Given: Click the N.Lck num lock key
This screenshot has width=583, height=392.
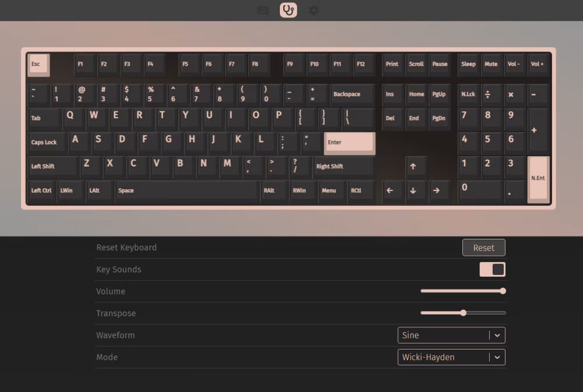Looking at the screenshot, I should [x=469, y=94].
